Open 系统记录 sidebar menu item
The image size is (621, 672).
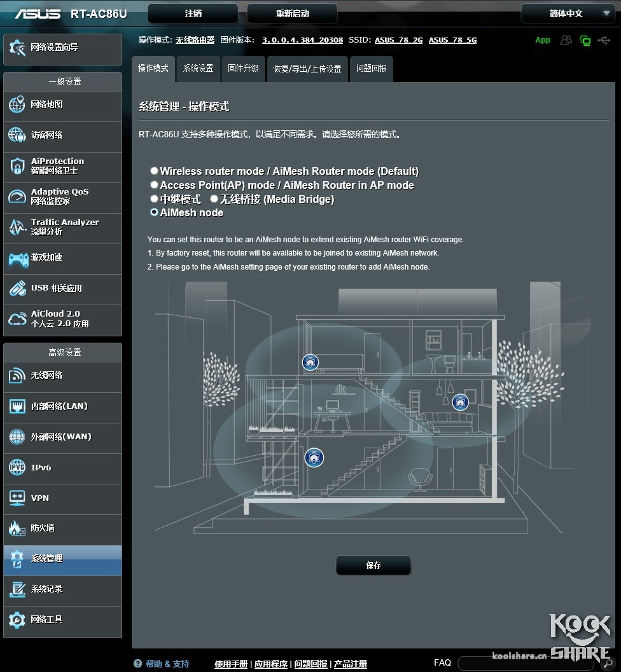pos(62,590)
